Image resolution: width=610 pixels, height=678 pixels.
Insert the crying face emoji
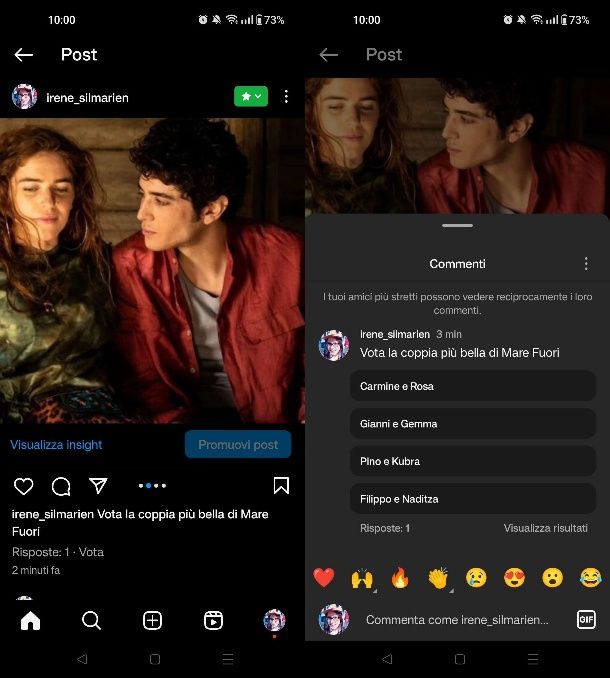(x=476, y=578)
